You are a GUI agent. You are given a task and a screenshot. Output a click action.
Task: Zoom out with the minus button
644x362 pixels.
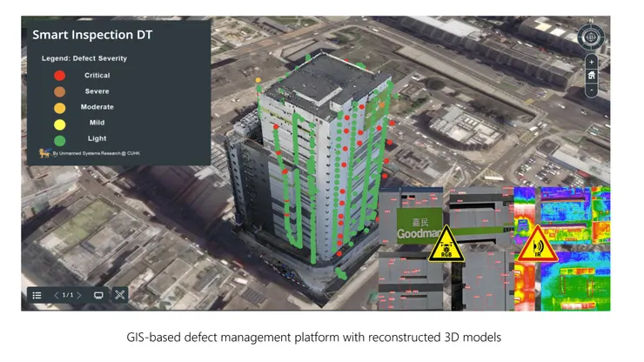coord(591,90)
